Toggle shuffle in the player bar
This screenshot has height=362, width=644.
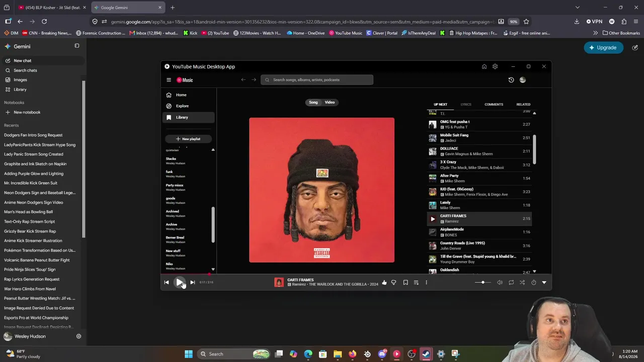click(x=522, y=283)
